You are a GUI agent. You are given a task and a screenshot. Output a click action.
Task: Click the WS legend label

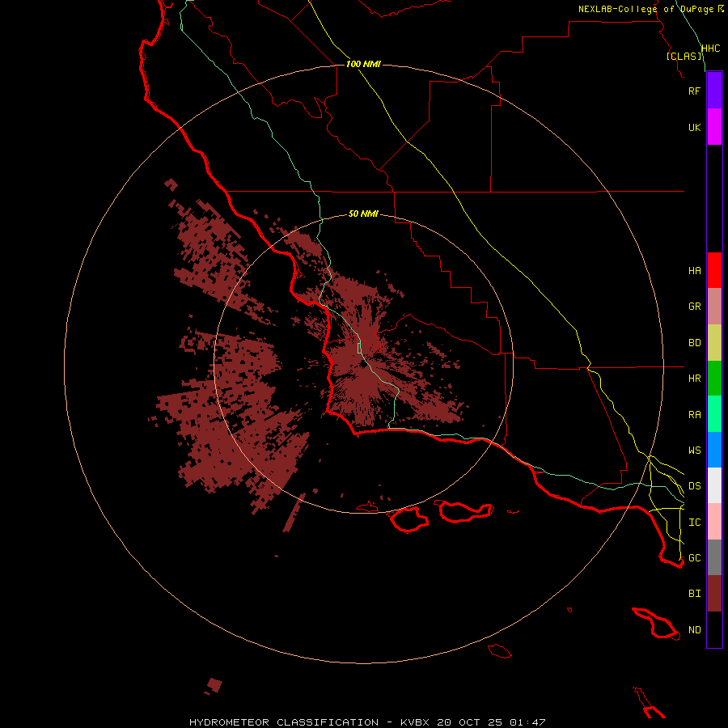[x=694, y=450]
